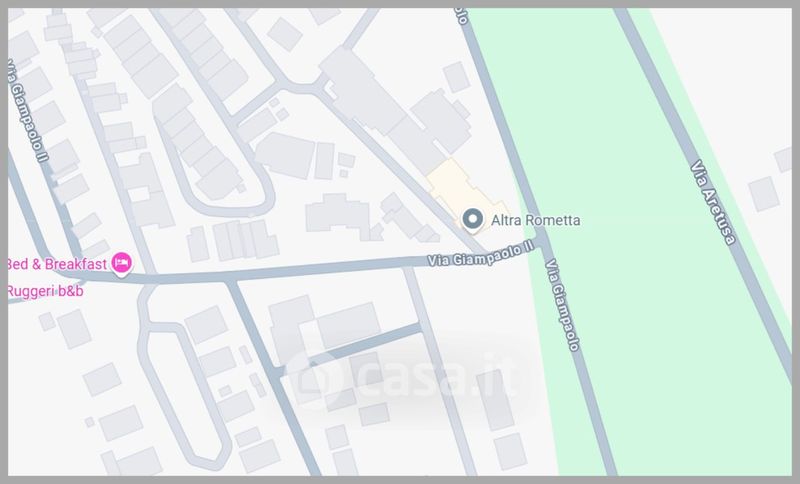The image size is (800, 484).
Task: Select the diamond-shaped building at top center
Action: click(x=285, y=34)
